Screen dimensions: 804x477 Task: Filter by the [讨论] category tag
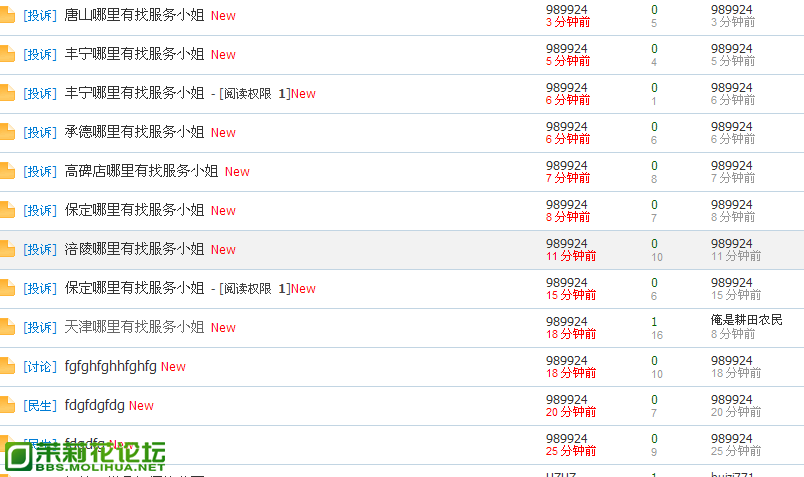[40, 367]
